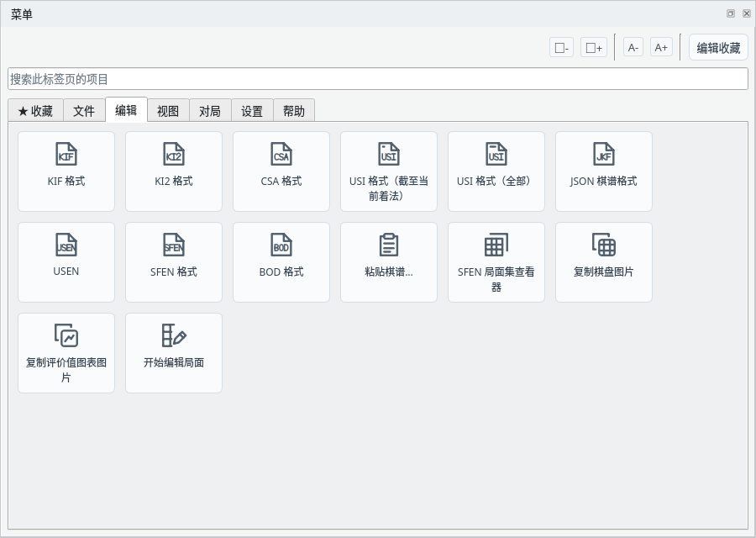The height and width of the screenshot is (538, 756).
Task: Select the SFEN 格式 icon
Action: point(174,245)
